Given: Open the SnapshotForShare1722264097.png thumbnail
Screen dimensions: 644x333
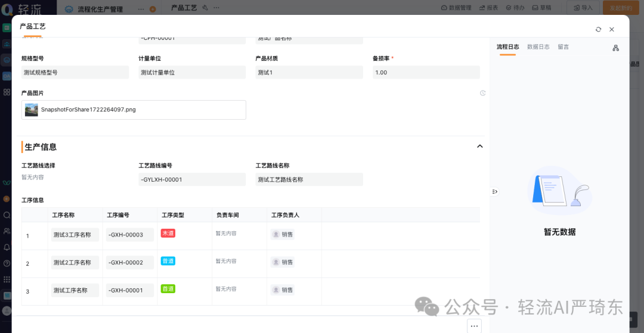Looking at the screenshot, I should click(x=31, y=110).
